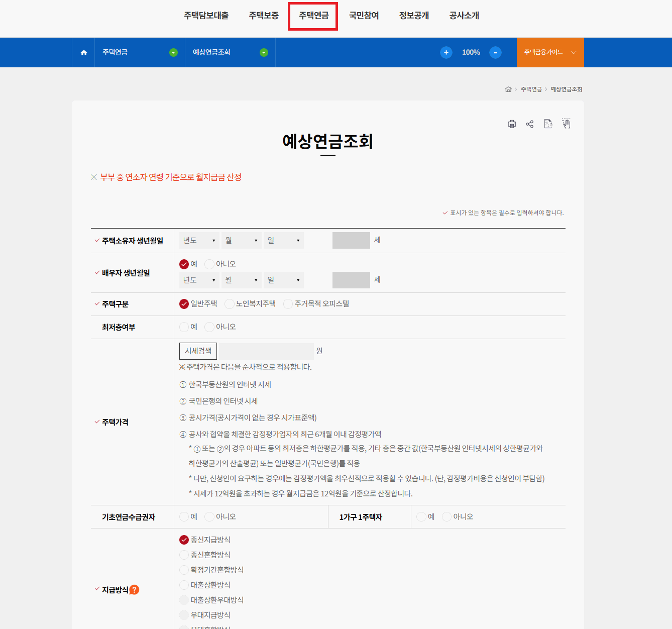
Task: Click the 주택가격 amount field
Action: (266, 351)
